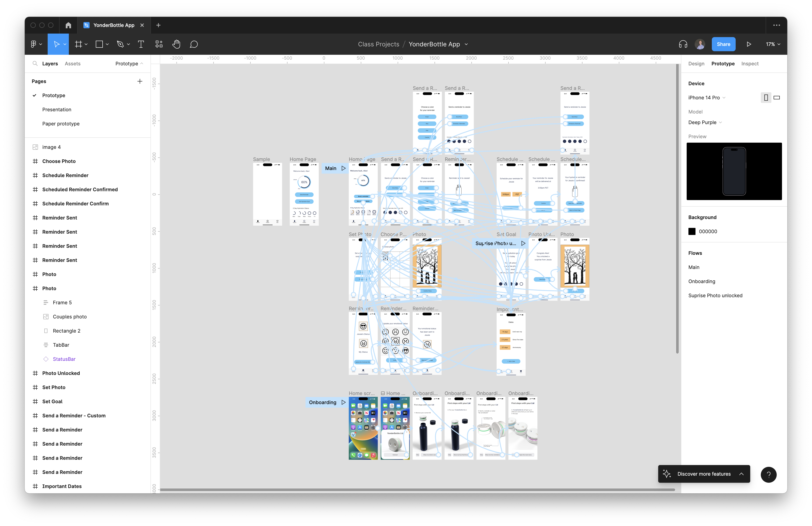The width and height of the screenshot is (812, 526).
Task: Switch to the Assets tab
Action: (72, 64)
